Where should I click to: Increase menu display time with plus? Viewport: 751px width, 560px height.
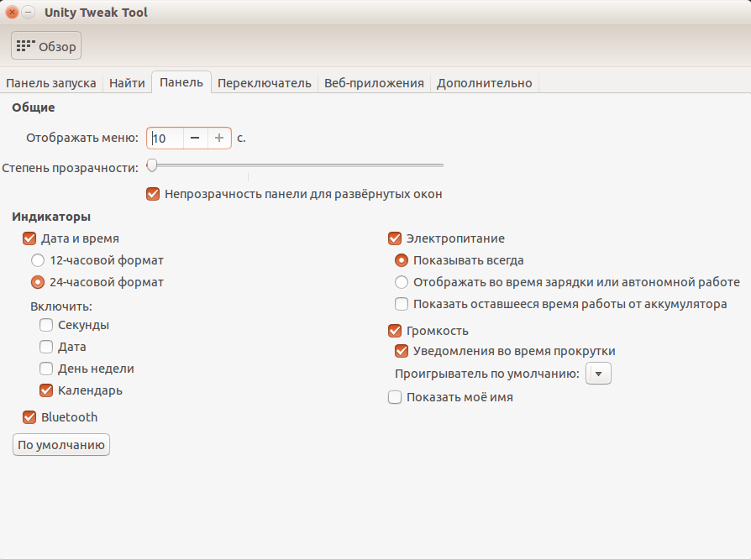point(219,138)
